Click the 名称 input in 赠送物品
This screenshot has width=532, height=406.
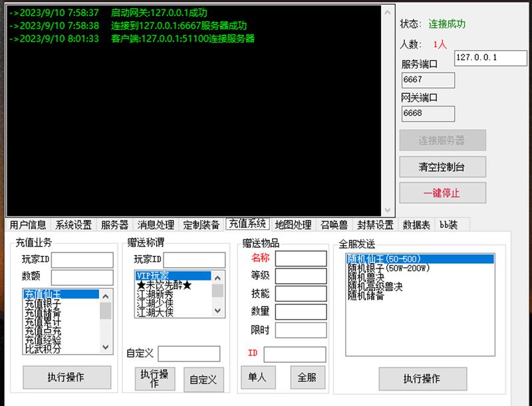coord(301,258)
